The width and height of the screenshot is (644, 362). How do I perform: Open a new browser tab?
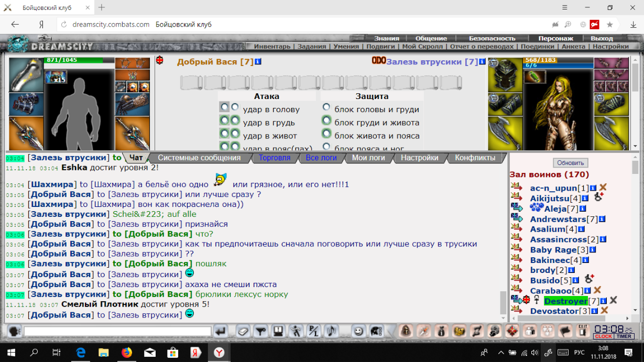102,7
